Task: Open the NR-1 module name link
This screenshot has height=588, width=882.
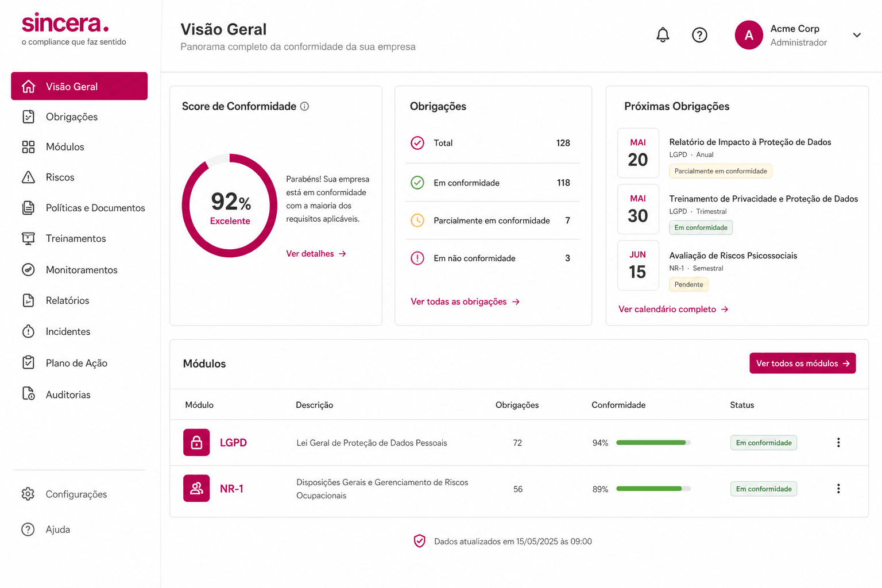Action: tap(231, 489)
